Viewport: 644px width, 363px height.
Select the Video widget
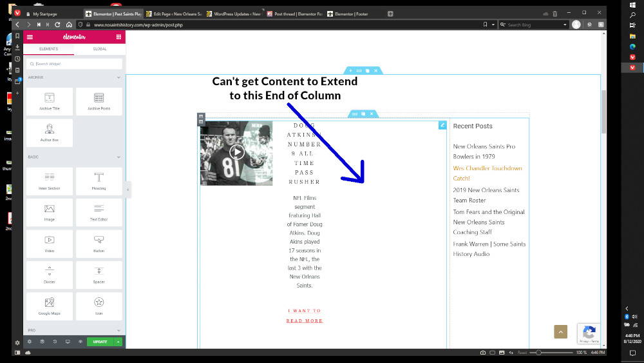tap(50, 244)
